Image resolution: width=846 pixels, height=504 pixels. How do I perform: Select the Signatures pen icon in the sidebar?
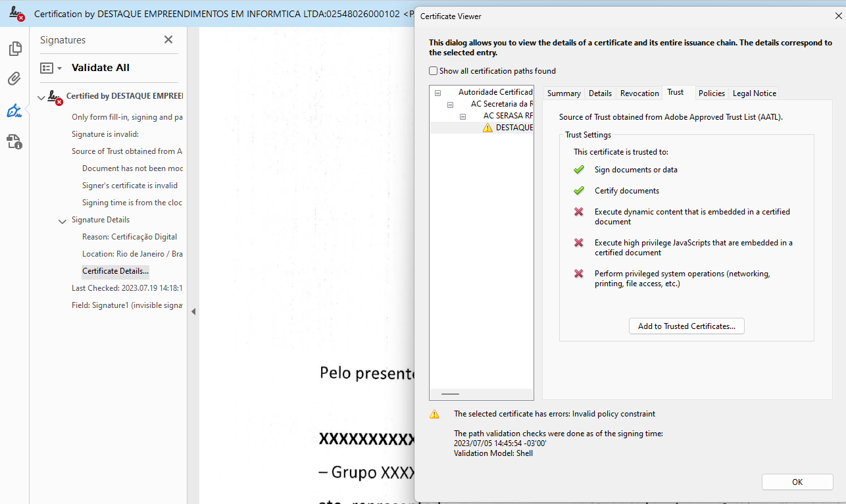pyautogui.click(x=13, y=111)
